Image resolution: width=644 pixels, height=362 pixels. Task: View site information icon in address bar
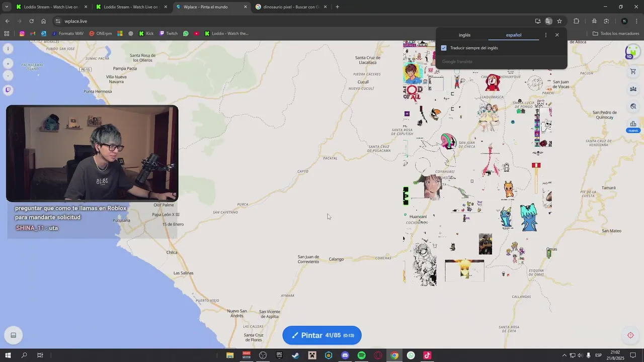pyautogui.click(x=58, y=21)
